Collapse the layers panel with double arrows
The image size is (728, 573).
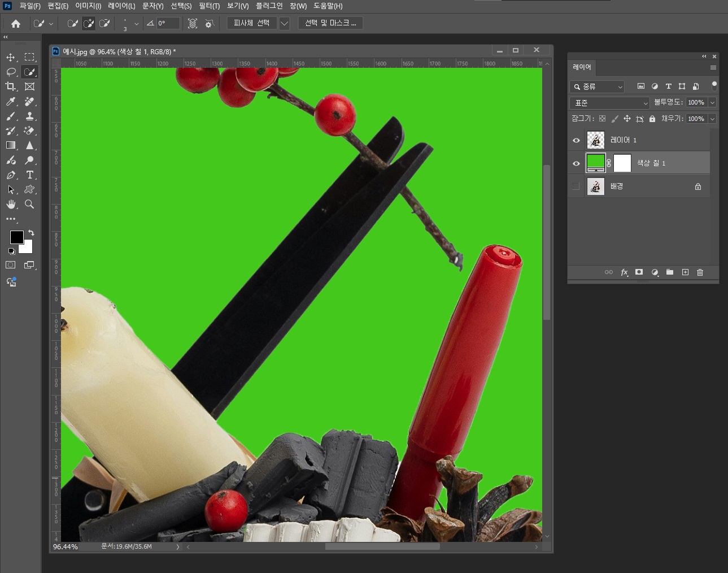pos(704,57)
